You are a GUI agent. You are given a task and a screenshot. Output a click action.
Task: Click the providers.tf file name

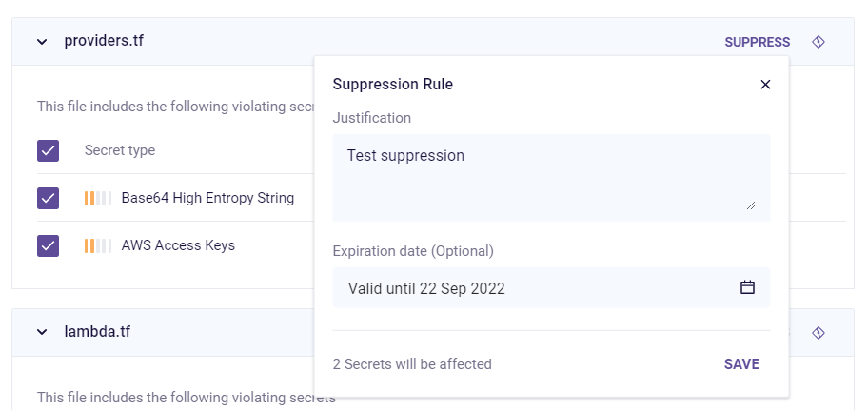pyautogui.click(x=104, y=41)
